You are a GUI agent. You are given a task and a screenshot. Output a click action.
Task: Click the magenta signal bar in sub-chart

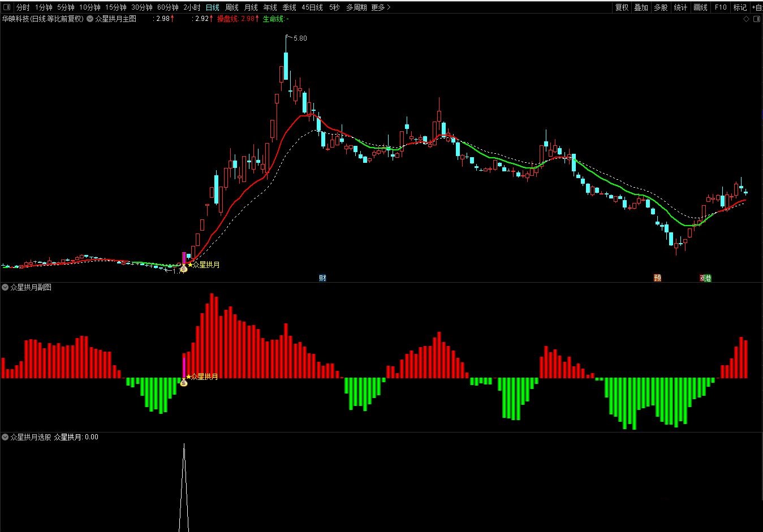[x=184, y=366]
